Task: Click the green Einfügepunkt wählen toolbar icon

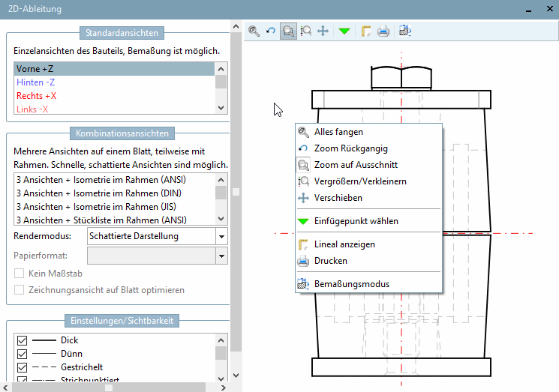Action: [344, 31]
